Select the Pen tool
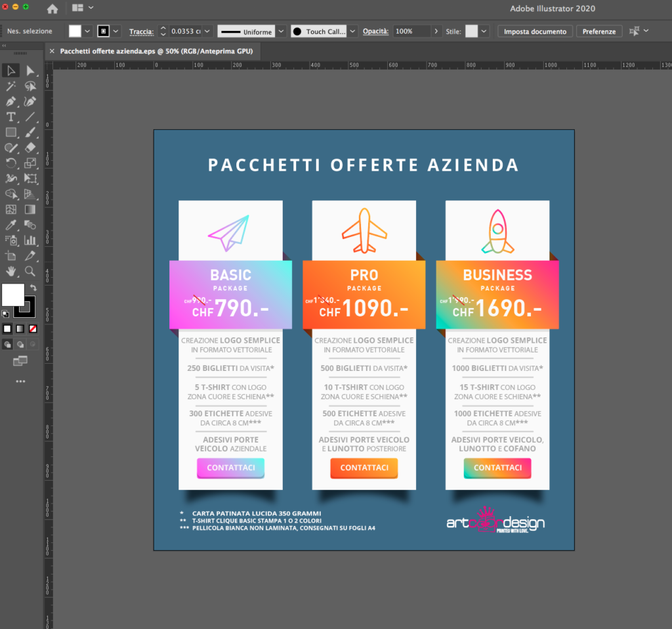Screen dimensions: 672x629 11,102
